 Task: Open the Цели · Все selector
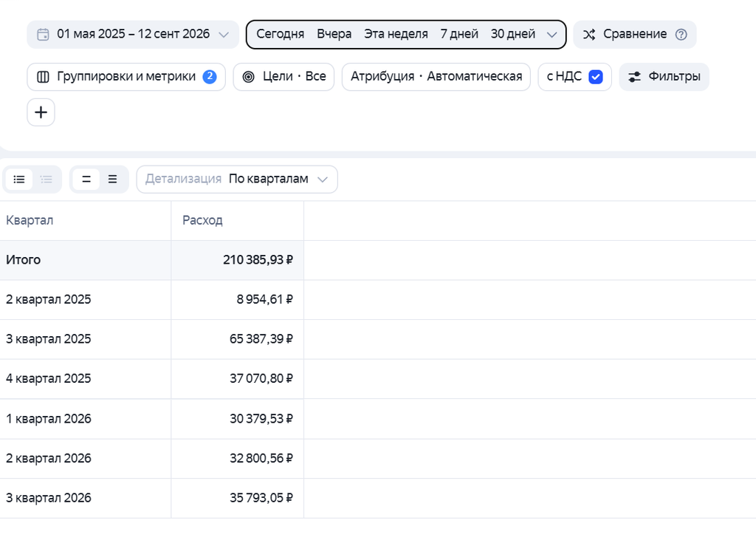(283, 77)
